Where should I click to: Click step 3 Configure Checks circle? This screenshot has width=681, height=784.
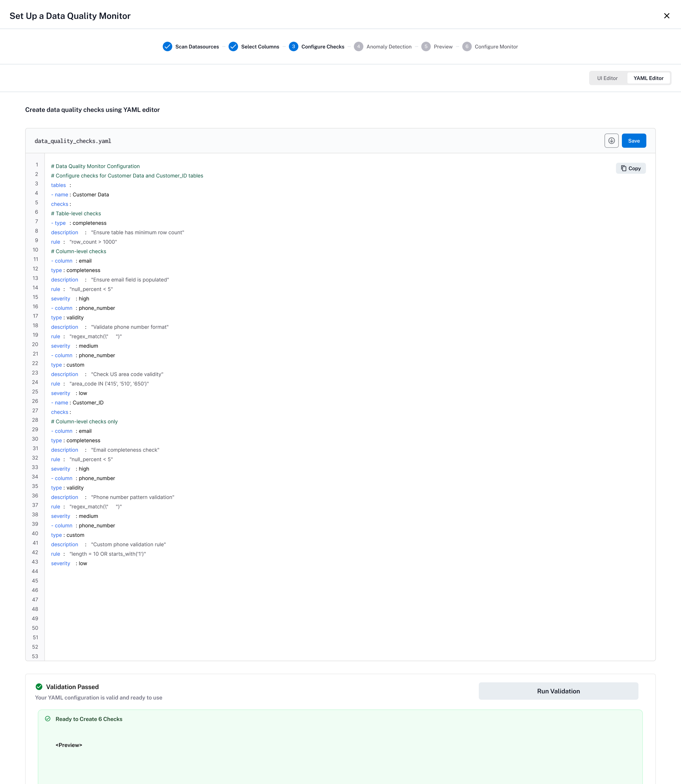coord(293,47)
